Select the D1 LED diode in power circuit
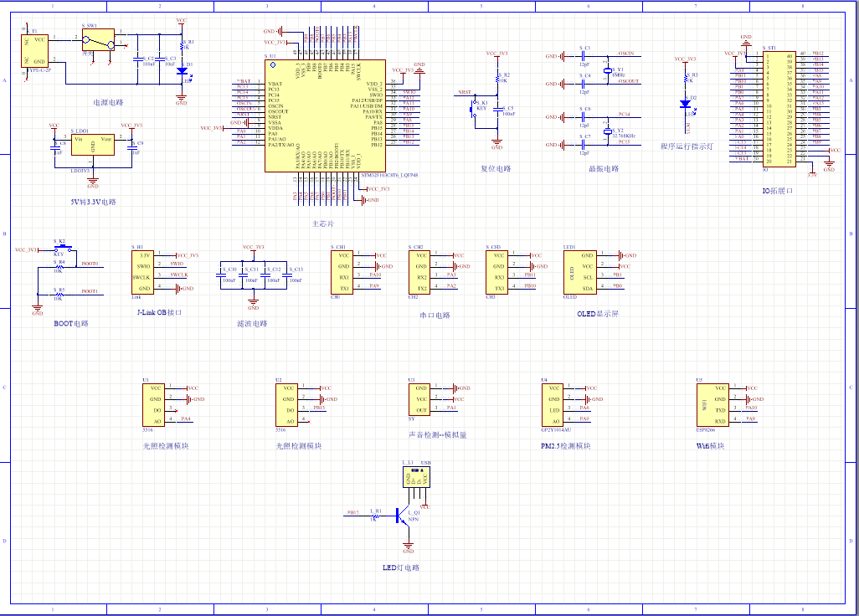The width and height of the screenshot is (859, 616). click(182, 71)
